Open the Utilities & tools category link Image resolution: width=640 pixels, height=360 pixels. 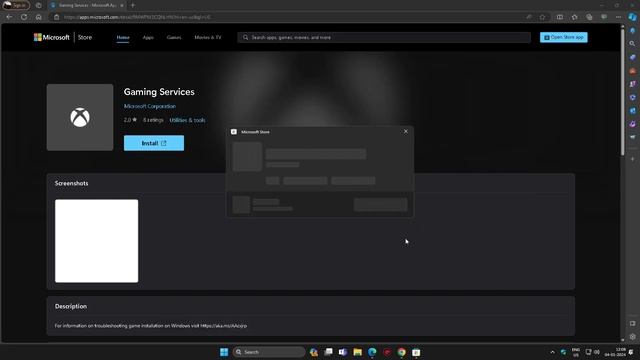(x=187, y=120)
